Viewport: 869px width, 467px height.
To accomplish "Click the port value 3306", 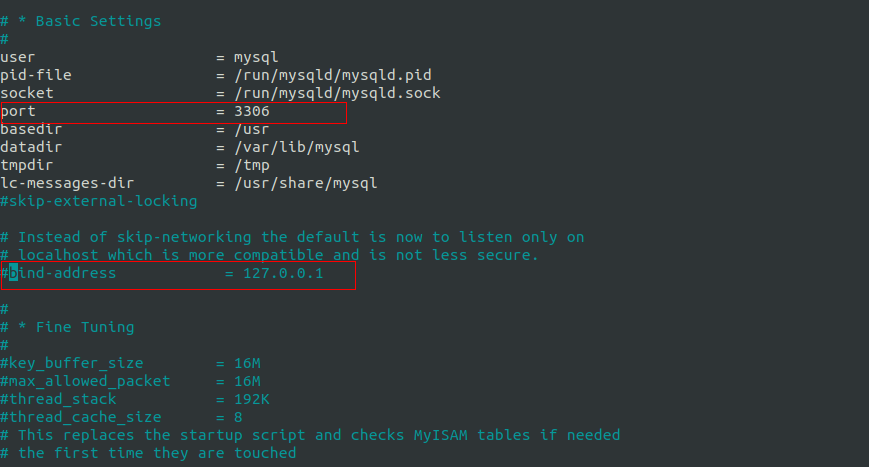I will click(251, 111).
